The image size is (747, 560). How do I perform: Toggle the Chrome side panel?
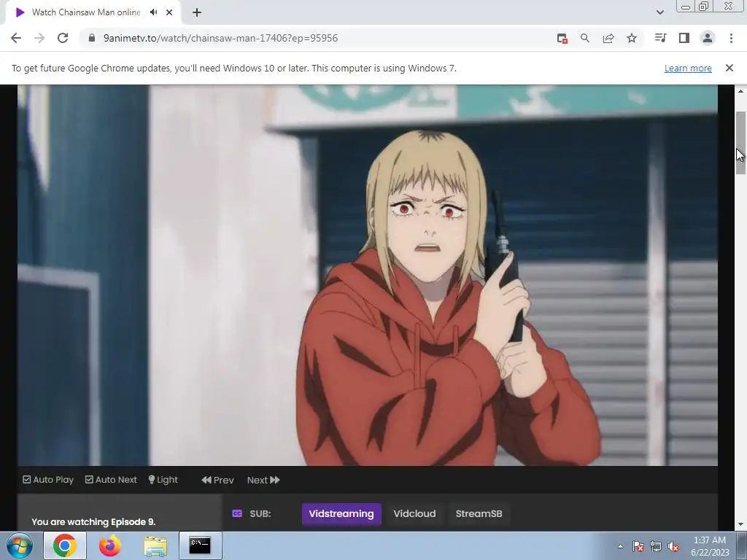click(684, 38)
